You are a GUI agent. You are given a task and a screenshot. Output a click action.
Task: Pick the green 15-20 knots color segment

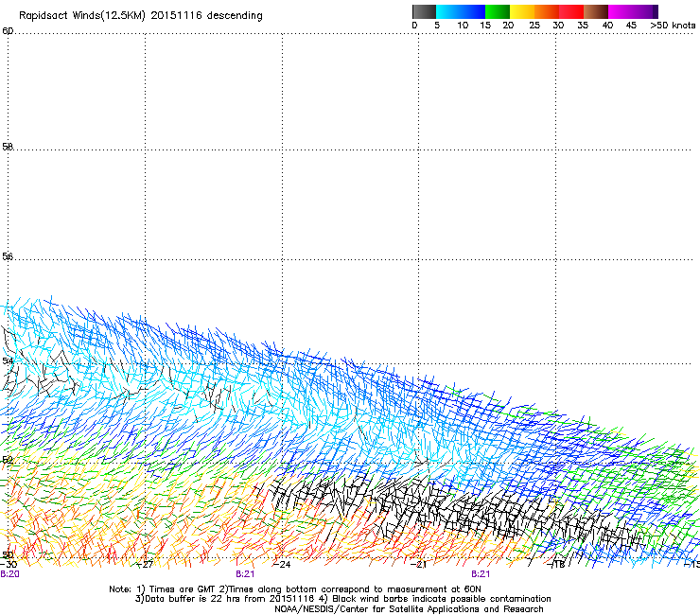pyautogui.click(x=498, y=11)
